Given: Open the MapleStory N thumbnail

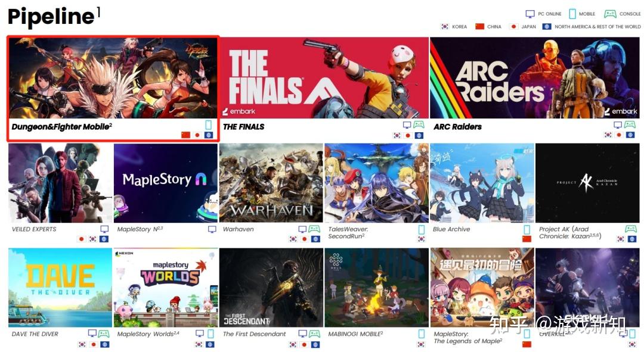Looking at the screenshot, I should [166, 183].
